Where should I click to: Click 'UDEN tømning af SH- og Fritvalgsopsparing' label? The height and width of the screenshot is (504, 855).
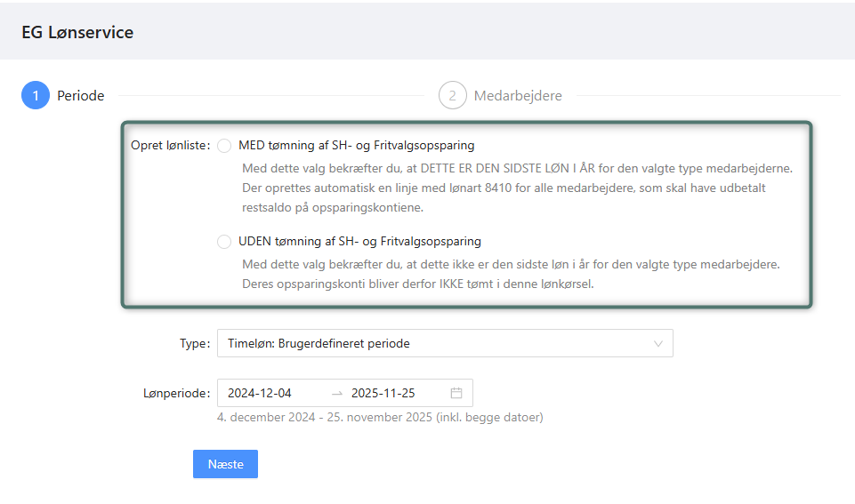[359, 241]
